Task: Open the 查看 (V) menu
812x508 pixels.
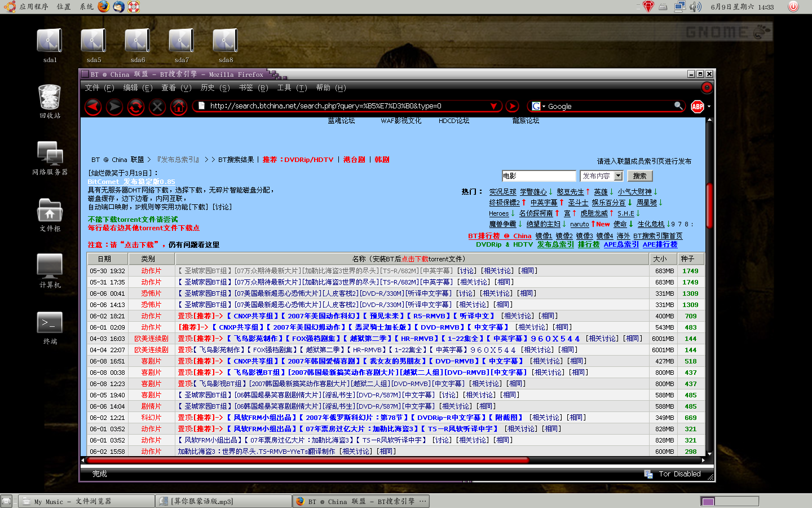Action: coord(176,88)
